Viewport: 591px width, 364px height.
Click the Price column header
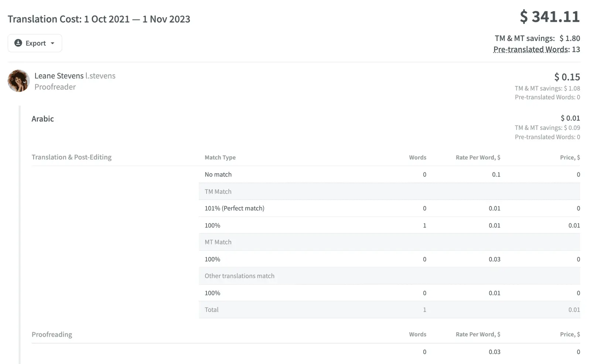pos(570,157)
